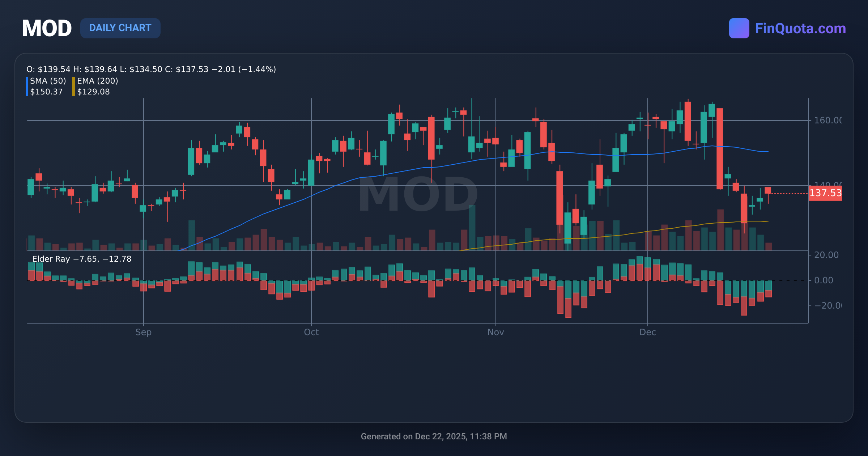868x456 pixels.
Task: Select the Sep month label
Action: coord(143,332)
